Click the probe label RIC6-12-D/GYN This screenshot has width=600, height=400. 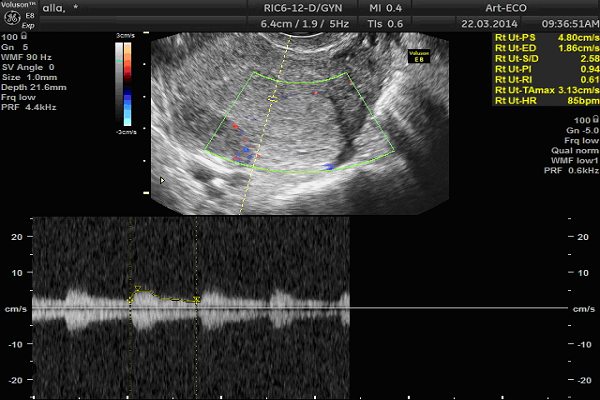303,8
